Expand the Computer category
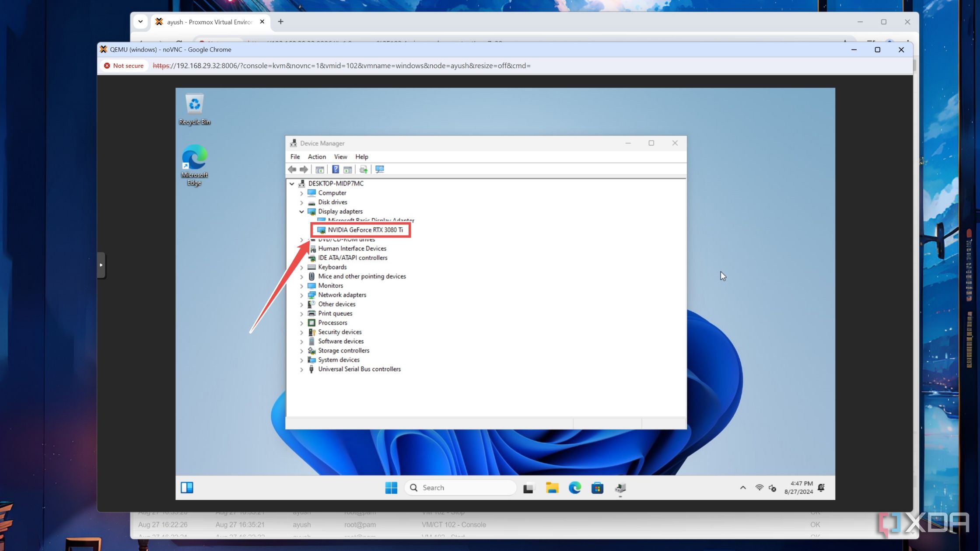Screen dimensions: 980x551 point(301,193)
